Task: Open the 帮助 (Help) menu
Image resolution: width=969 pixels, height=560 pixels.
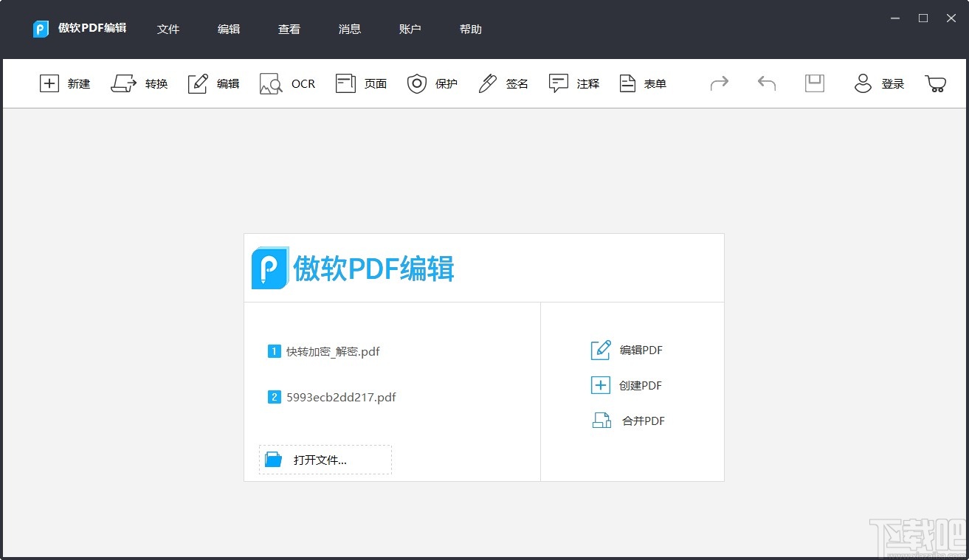Action: coord(470,29)
